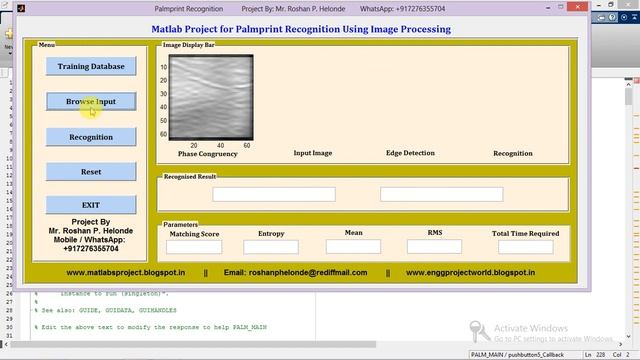This screenshot has height=360, width=640.
Task: Click email roshanphelonde@rediffmail.com text
Action: click(295, 273)
